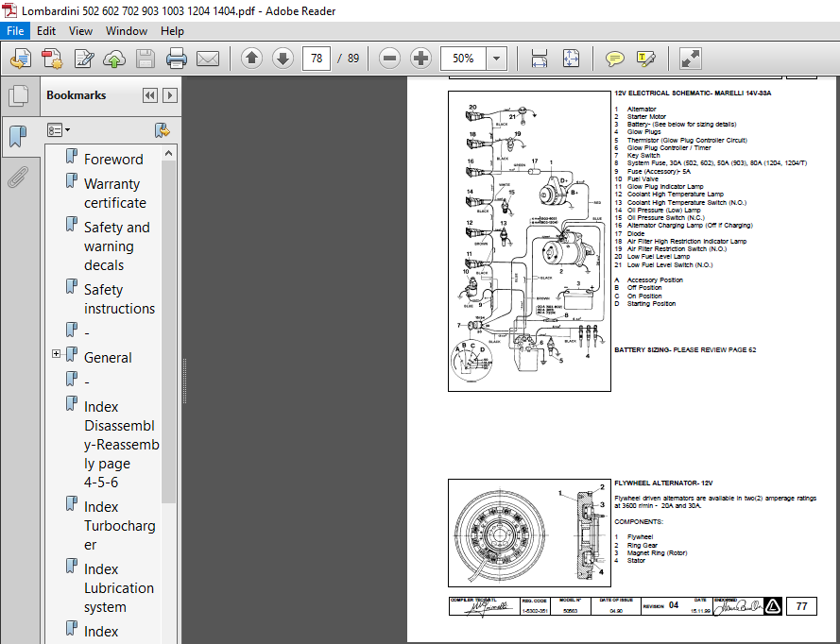This screenshot has height=644, width=840.
Task: Open the Attachments paperclip panel
Action: tap(18, 178)
